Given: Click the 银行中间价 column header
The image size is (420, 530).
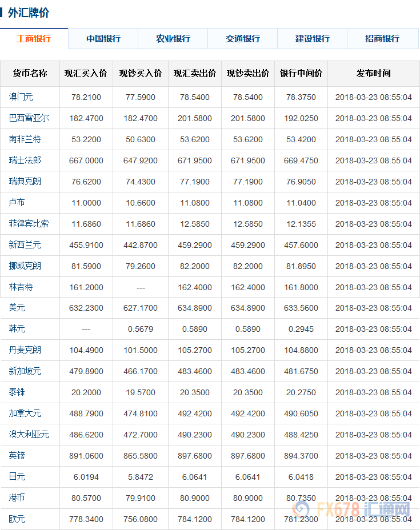Looking at the screenshot, I should tap(301, 73).
